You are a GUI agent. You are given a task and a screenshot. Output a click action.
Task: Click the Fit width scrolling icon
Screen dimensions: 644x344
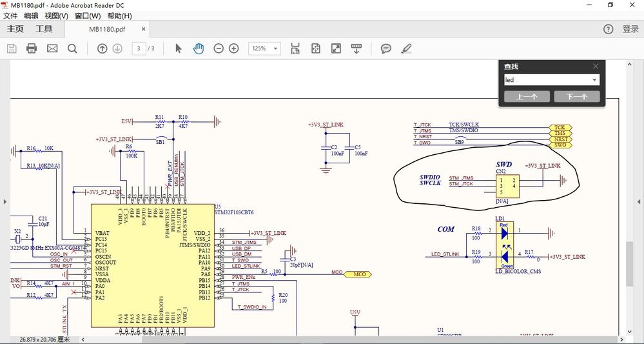(x=295, y=48)
